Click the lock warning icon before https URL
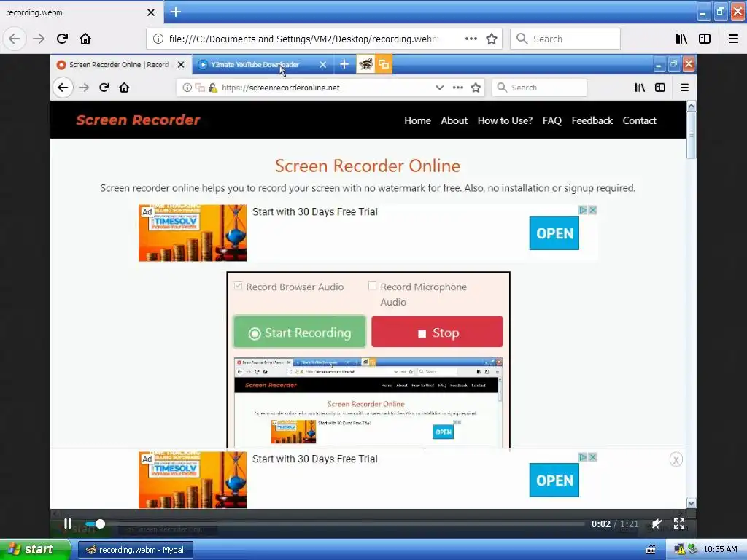 click(x=212, y=87)
